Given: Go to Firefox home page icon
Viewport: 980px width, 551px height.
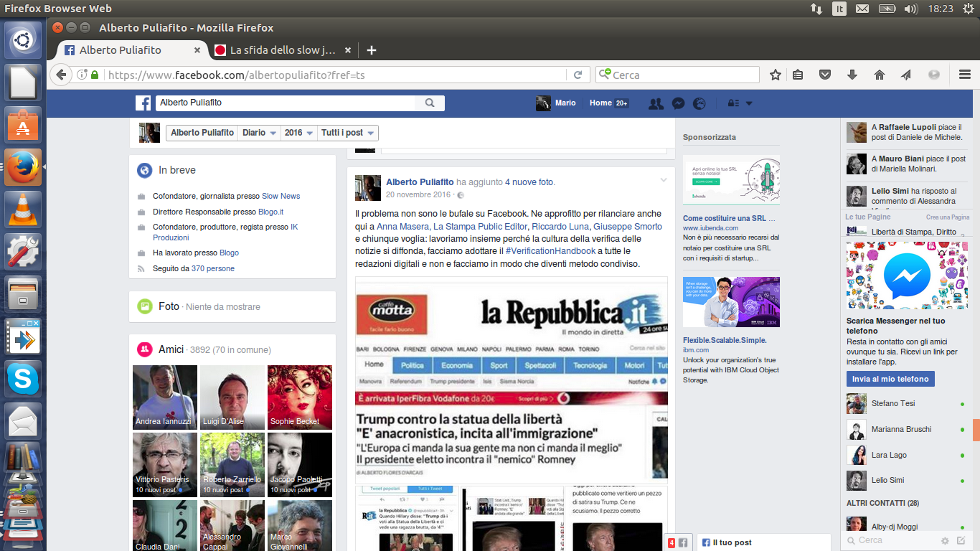Looking at the screenshot, I should [880, 75].
